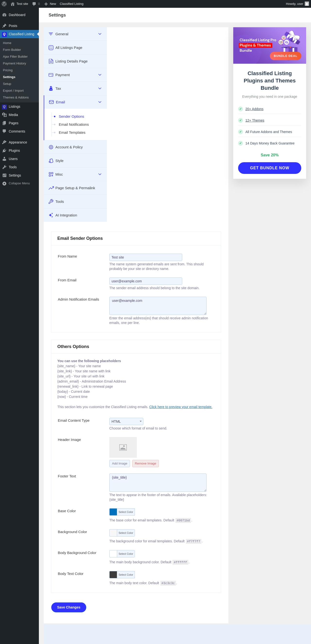Click the Account & Policy gear icon
This screenshot has width=311, height=644.
pyautogui.click(x=51, y=147)
